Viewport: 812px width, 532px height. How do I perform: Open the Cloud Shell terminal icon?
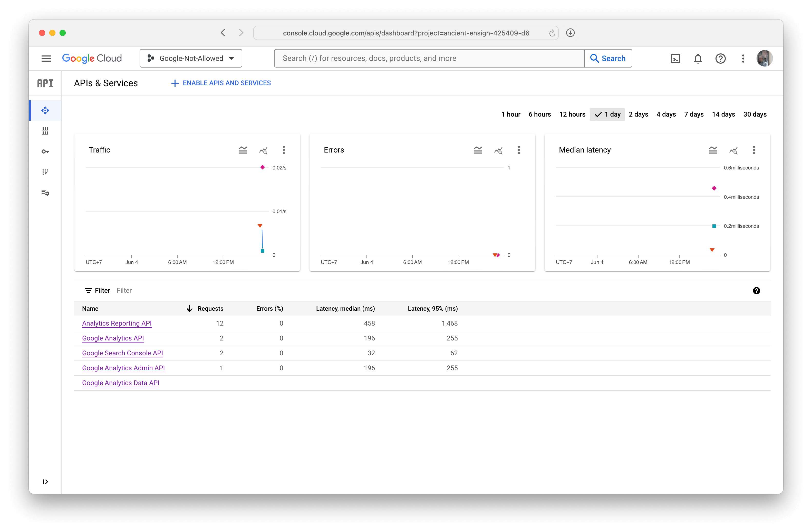[675, 58]
